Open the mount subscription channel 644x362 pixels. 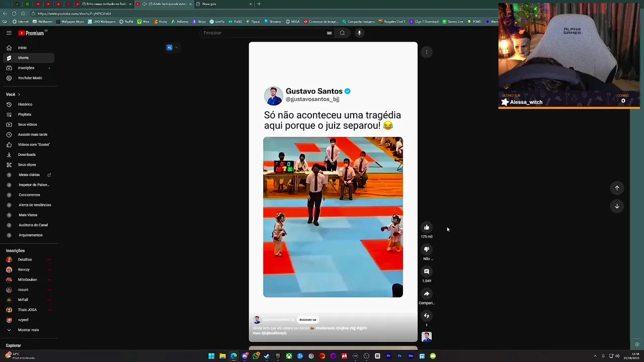point(29,290)
